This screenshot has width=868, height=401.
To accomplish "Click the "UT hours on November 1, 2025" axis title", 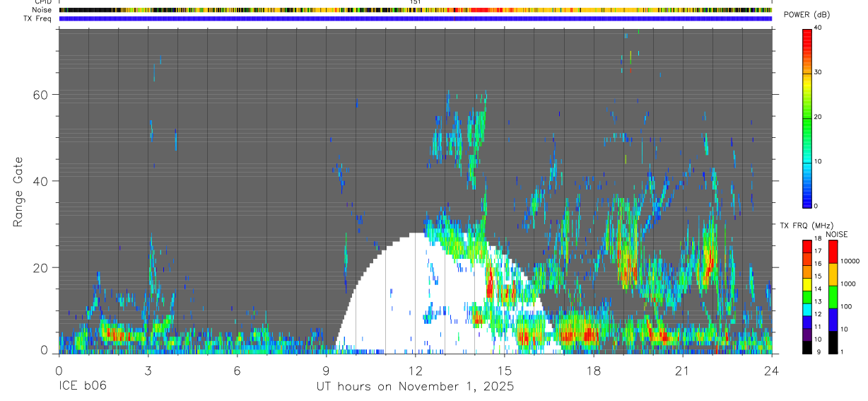I will tap(415, 387).
